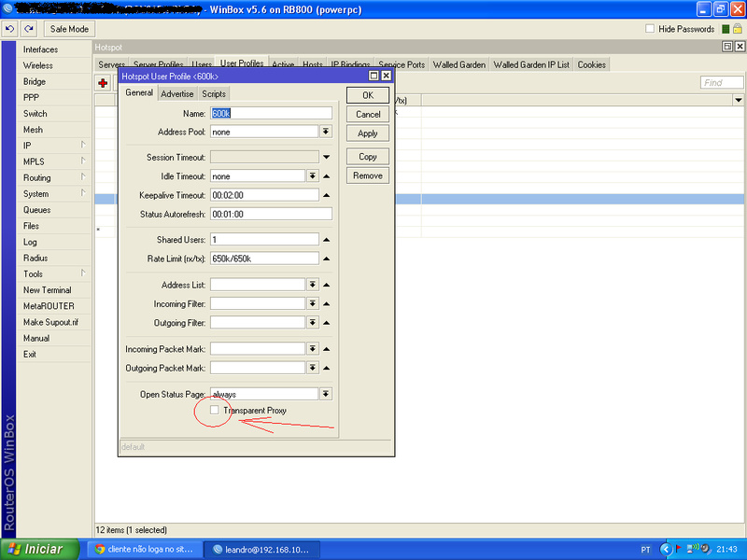The width and height of the screenshot is (747, 560).
Task: Select the General tab in the profile dialog
Action: (139, 92)
